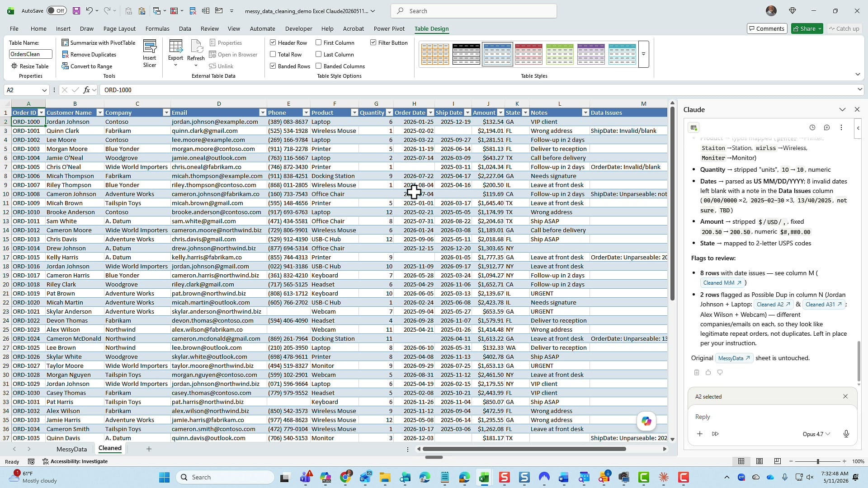Screen dimensions: 868x488
Task: Switch to MessyData sheet tab
Action: [x=71, y=449]
